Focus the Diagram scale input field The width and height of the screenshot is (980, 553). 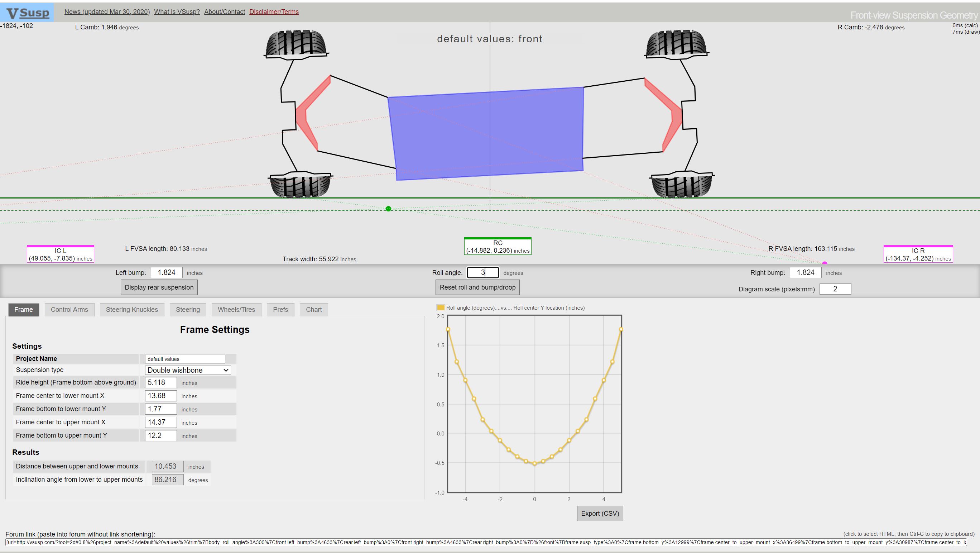point(835,289)
